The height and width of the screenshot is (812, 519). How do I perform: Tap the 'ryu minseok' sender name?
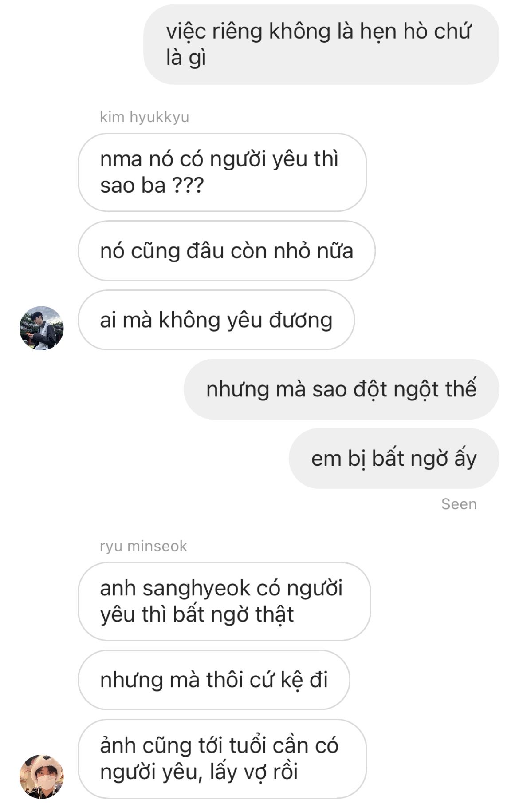coord(143,546)
